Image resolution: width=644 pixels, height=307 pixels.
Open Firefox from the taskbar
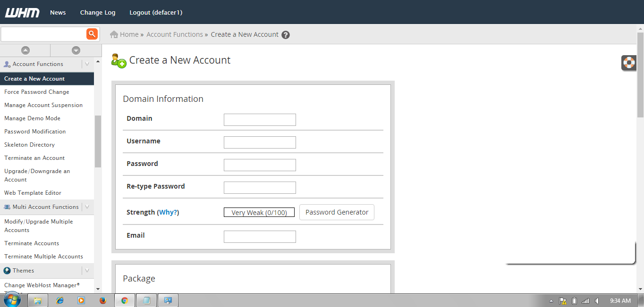click(102, 300)
